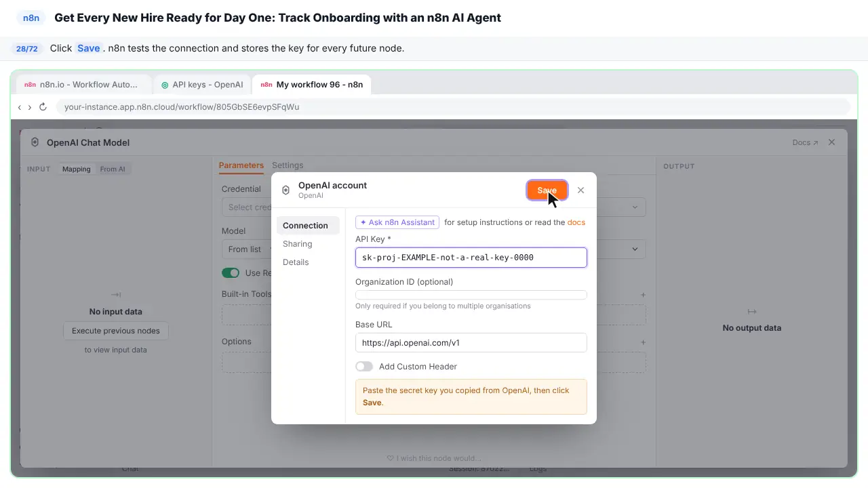Open the docs link in credential dialog
The height and width of the screenshot is (488, 868).
[x=576, y=222]
